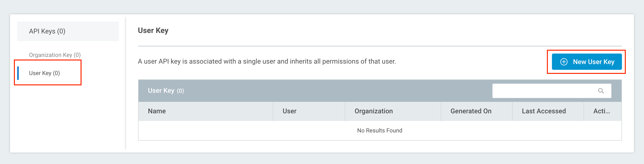Viewport: 644px width, 164px height.
Task: Sort by the Last Accessed column
Action: 544,111
